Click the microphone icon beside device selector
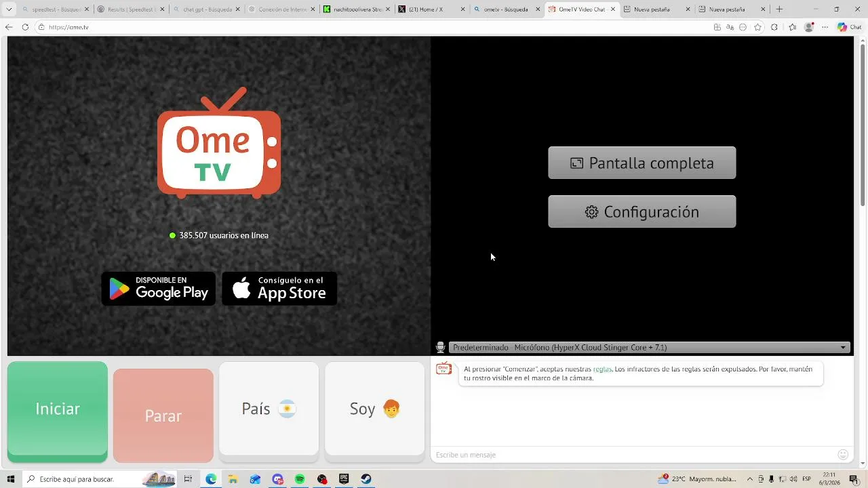 click(x=440, y=347)
